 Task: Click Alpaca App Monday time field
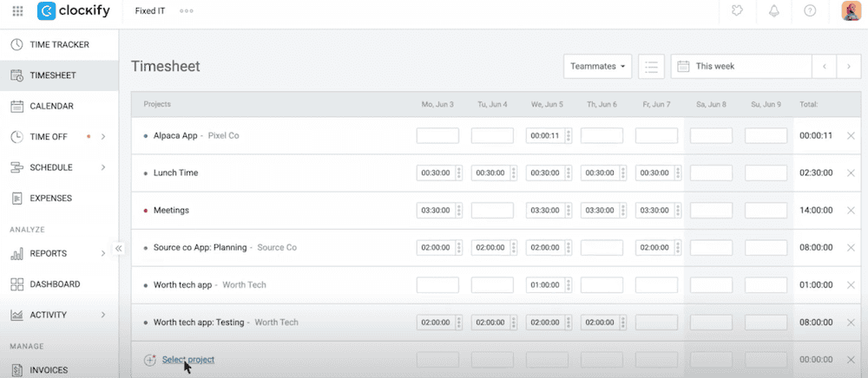click(437, 136)
